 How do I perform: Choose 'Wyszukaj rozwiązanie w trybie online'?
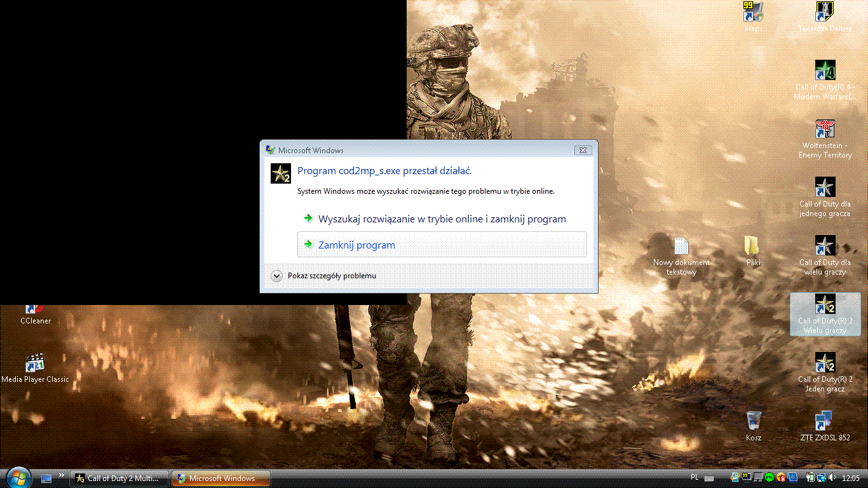click(442, 219)
